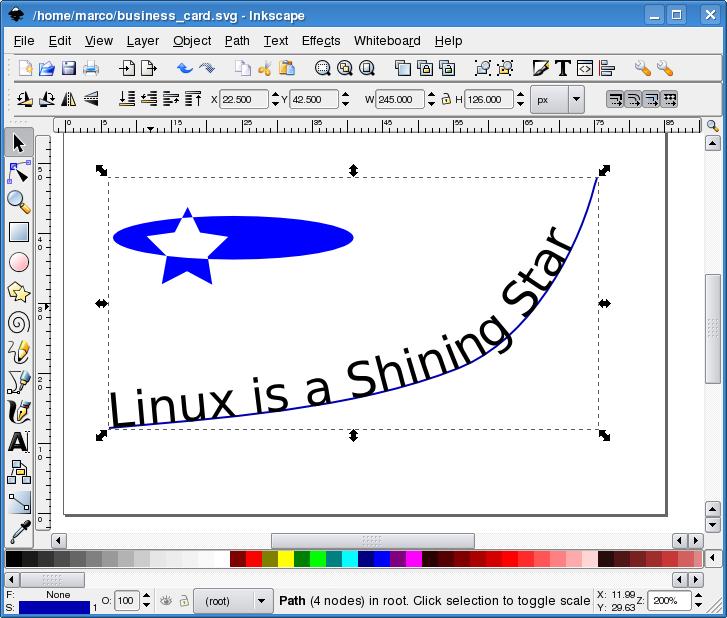Screen dimensions: 727x618
Task: Increase the opacity value stepper
Action: (147, 596)
